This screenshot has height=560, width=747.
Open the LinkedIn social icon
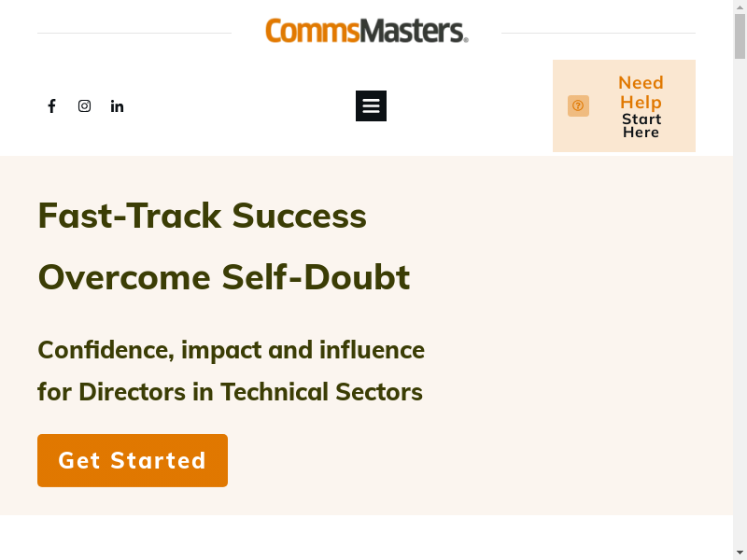(117, 106)
